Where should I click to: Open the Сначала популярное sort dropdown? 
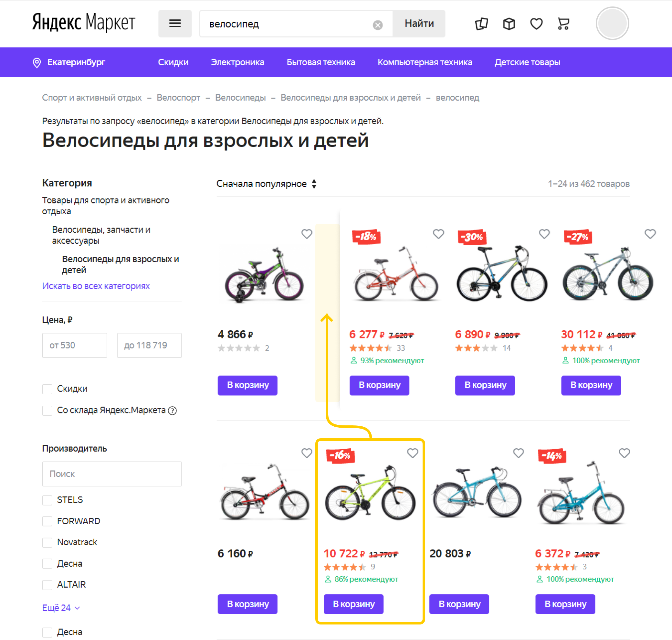[x=267, y=184]
